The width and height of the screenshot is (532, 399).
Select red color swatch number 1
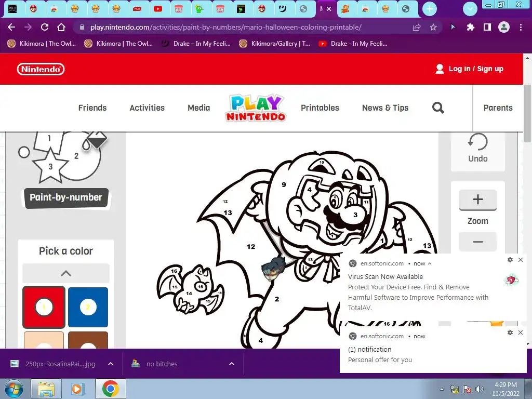[x=44, y=308]
